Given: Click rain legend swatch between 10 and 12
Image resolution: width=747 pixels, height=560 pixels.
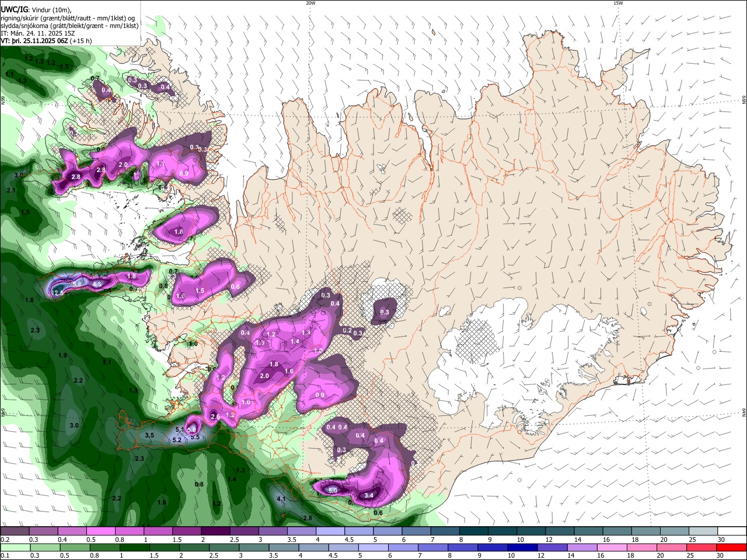Looking at the screenshot, I should click(x=524, y=548).
